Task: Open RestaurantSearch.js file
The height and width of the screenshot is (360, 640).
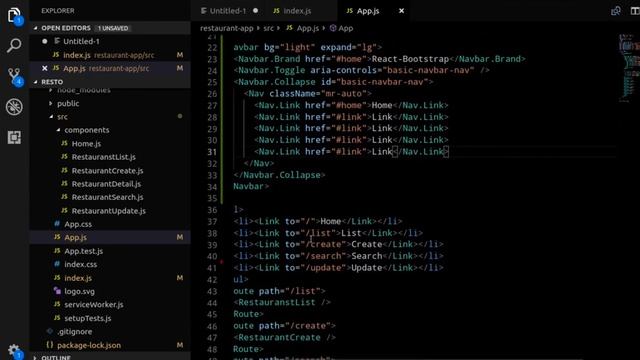Action: 107,197
